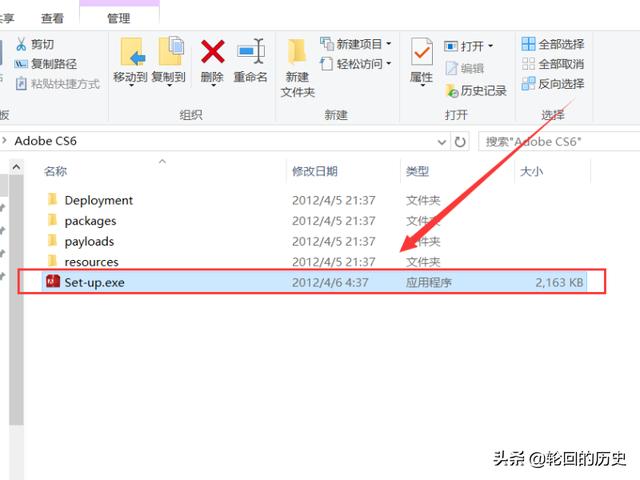Click the Rename (重命名) icon
The width and height of the screenshot is (640, 480).
[251, 51]
